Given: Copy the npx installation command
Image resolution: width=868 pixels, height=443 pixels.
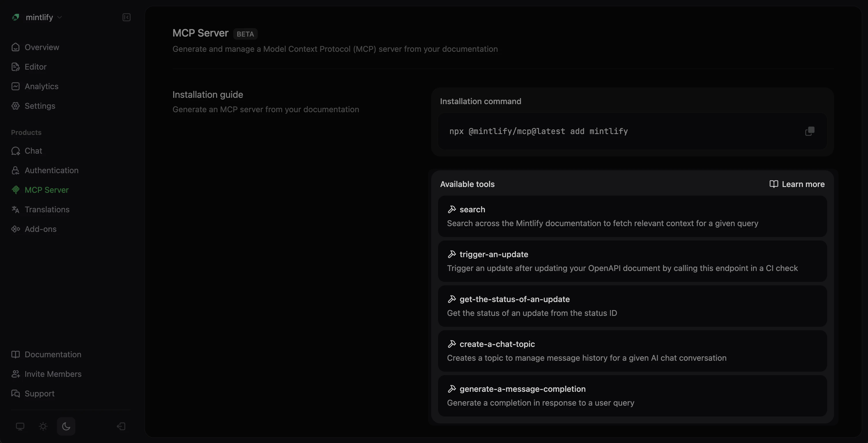Looking at the screenshot, I should tap(809, 131).
